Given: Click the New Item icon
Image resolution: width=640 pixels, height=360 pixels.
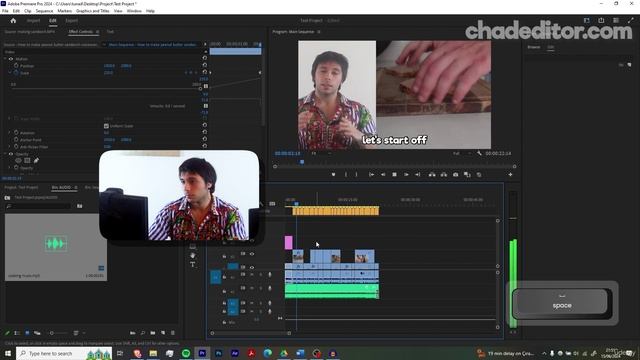Looking at the screenshot, I should [x=163, y=333].
